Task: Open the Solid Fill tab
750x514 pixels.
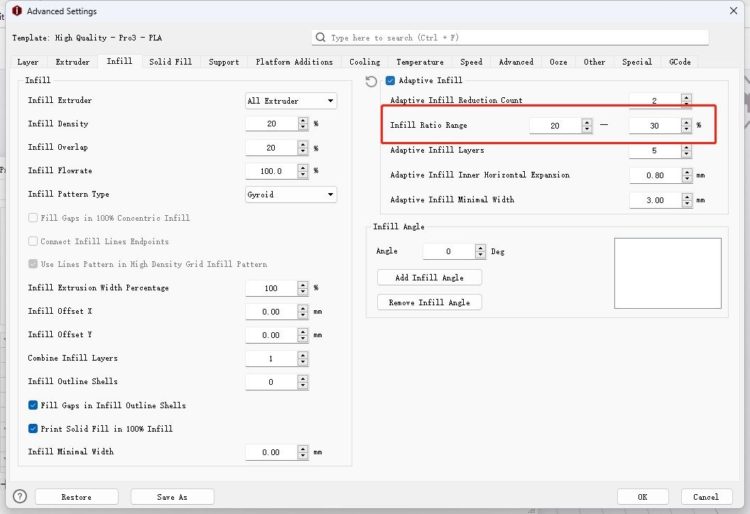Action: point(170,62)
